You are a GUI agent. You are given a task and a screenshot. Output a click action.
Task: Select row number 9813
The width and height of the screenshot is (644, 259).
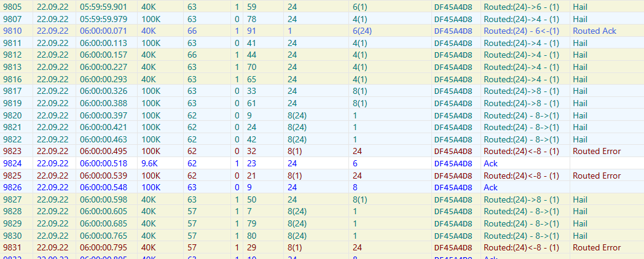click(11, 67)
